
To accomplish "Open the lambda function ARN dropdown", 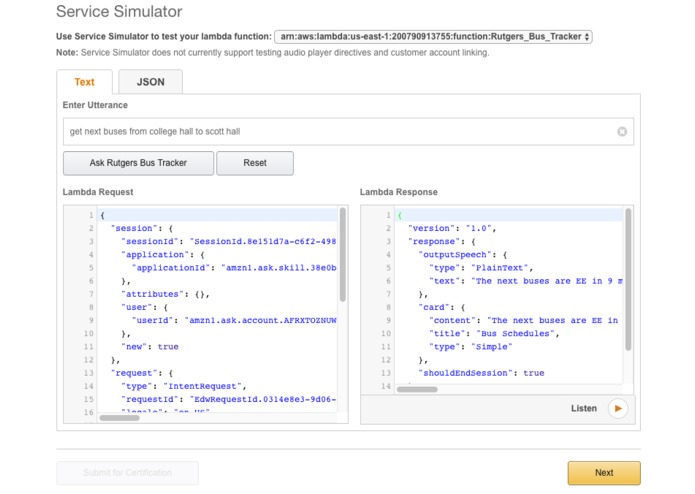I will tap(433, 36).
